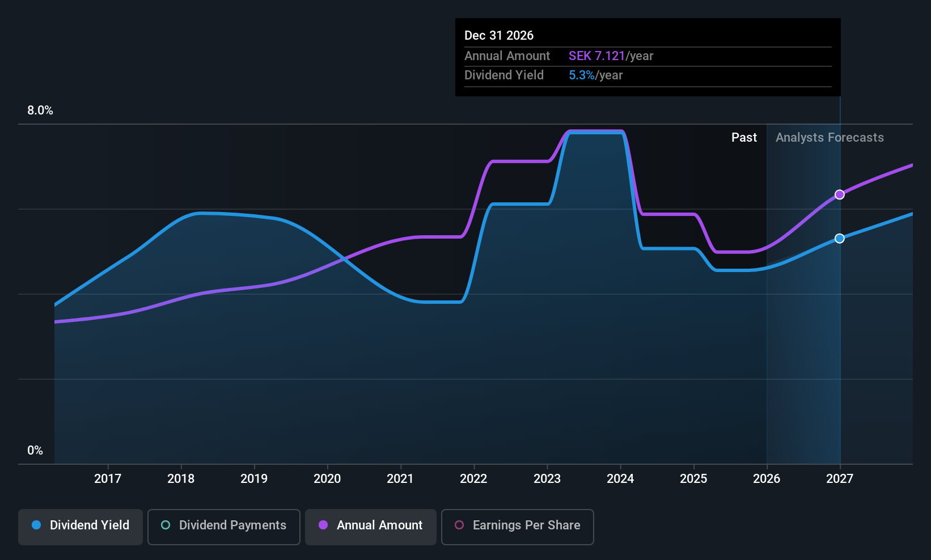Click the tooltip Dividend Yield row label

click(x=504, y=75)
